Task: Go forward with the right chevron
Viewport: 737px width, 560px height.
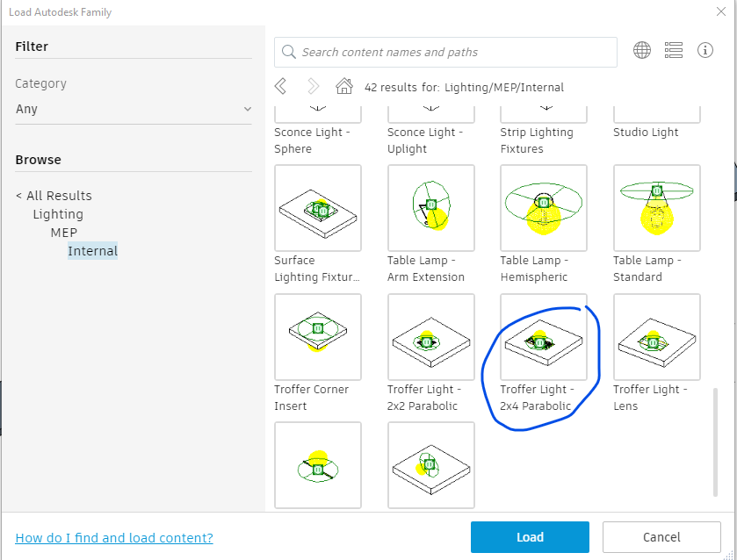Action: click(x=313, y=86)
